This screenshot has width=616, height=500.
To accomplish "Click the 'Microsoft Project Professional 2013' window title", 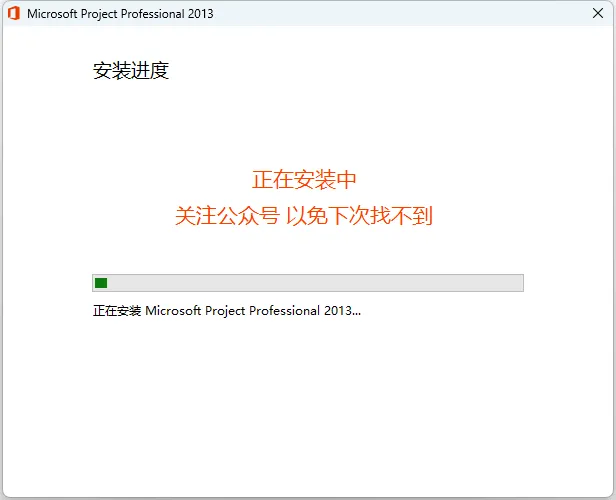I will pyautogui.click(x=120, y=14).
